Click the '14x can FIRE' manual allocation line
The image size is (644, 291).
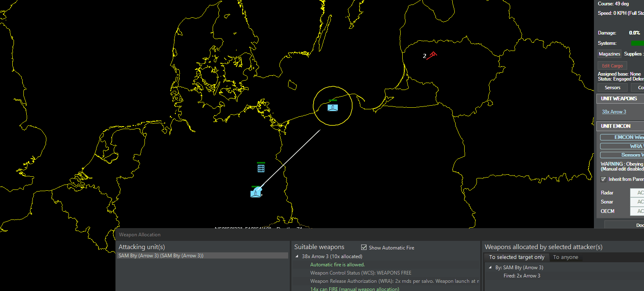355,289
